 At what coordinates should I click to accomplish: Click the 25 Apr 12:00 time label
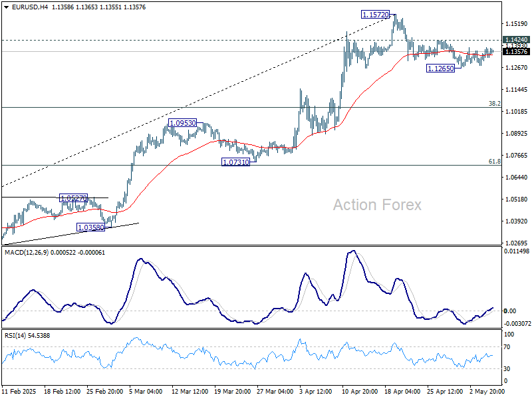point(445,391)
